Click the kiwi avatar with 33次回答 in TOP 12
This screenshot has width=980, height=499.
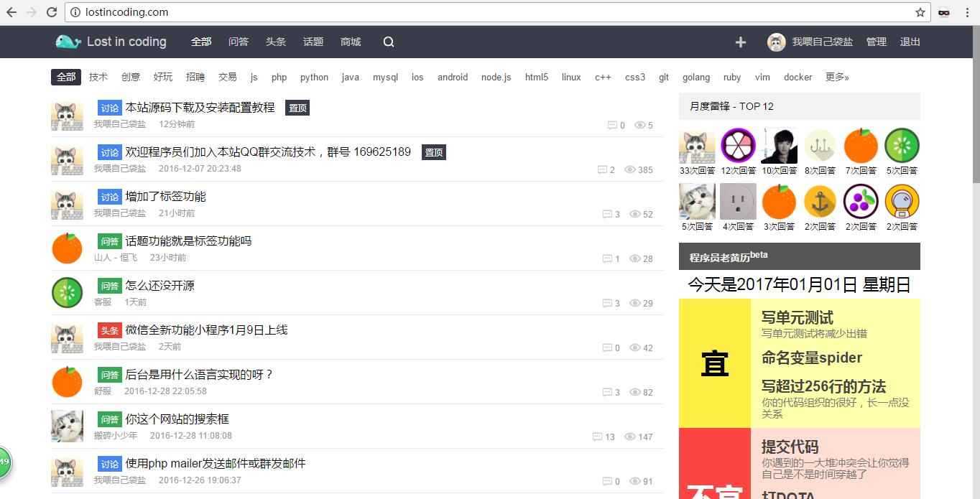point(697,147)
